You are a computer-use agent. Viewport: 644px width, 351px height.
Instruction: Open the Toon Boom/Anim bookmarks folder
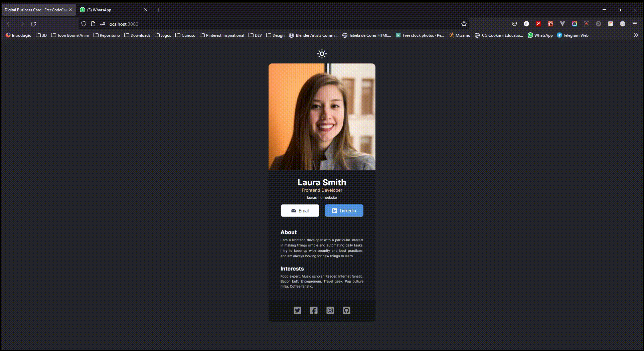(x=70, y=35)
